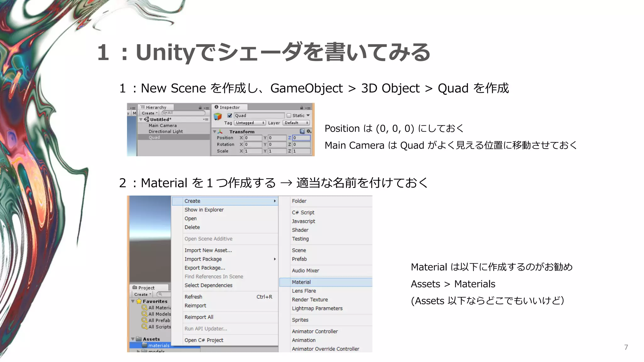Switch to the Project tab

149,288
